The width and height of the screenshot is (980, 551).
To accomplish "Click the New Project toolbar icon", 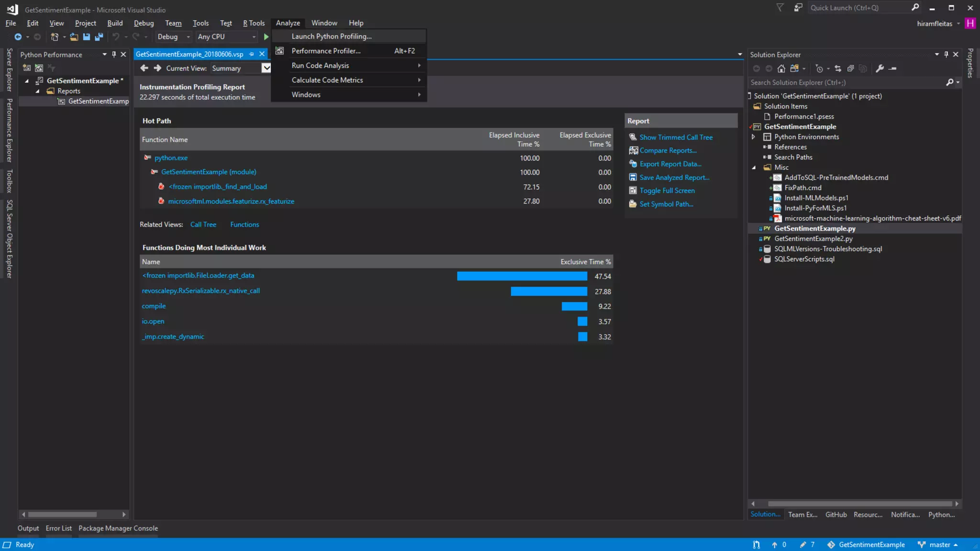I will click(55, 37).
